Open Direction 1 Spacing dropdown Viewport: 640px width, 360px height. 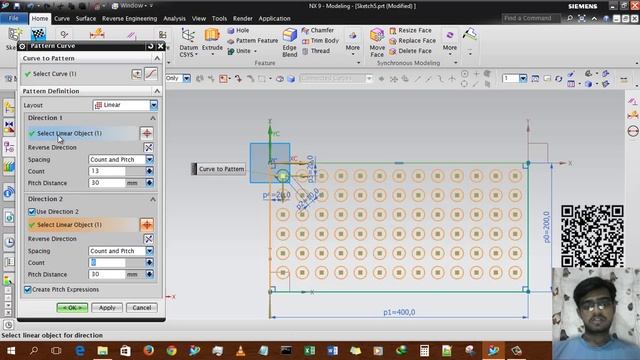[x=149, y=160]
